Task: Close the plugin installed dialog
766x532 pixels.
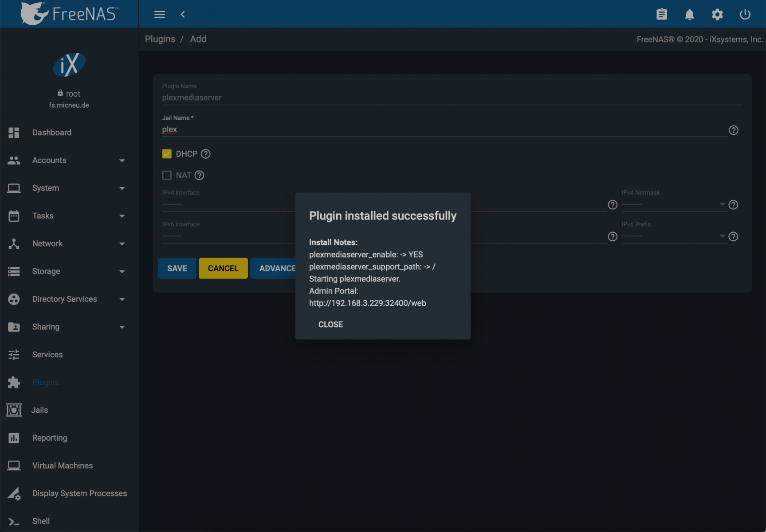Action: coord(331,325)
